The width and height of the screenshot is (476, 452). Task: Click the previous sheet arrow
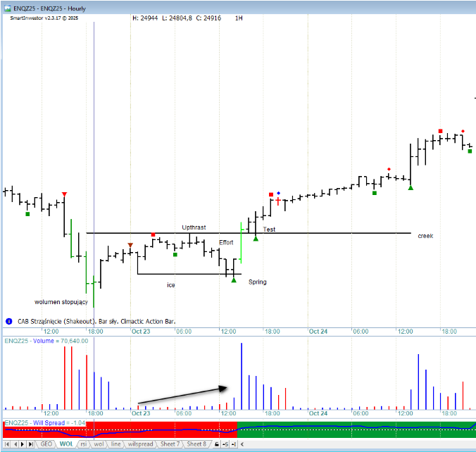click(x=15, y=444)
